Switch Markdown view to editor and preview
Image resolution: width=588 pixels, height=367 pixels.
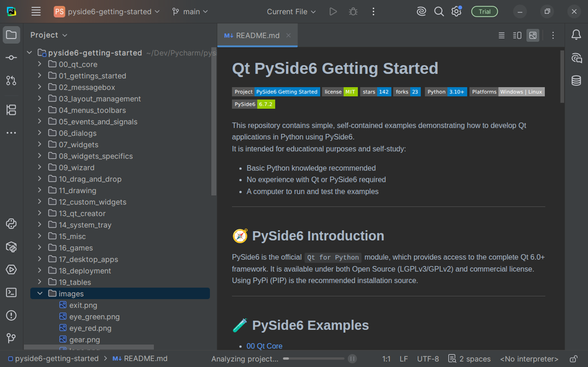[x=517, y=35]
